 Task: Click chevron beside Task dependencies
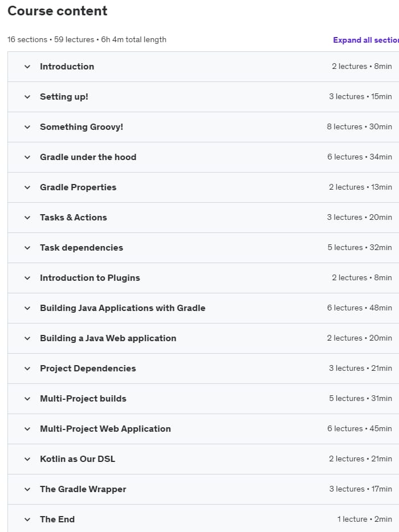coord(27,248)
